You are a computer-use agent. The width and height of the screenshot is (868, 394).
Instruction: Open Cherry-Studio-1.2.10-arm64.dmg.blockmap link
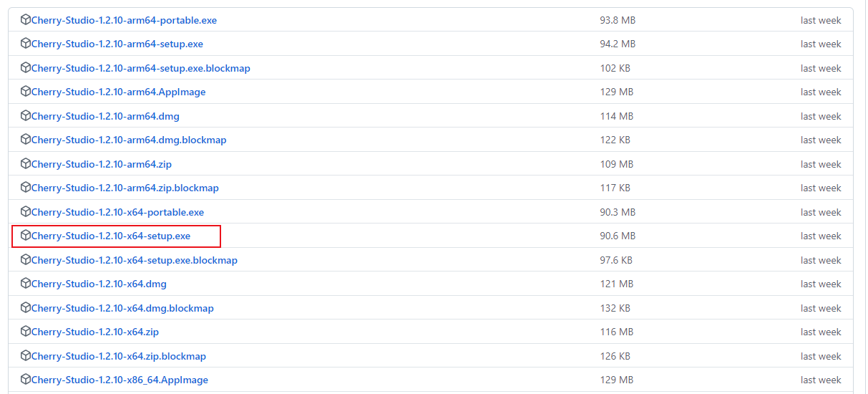tap(129, 140)
